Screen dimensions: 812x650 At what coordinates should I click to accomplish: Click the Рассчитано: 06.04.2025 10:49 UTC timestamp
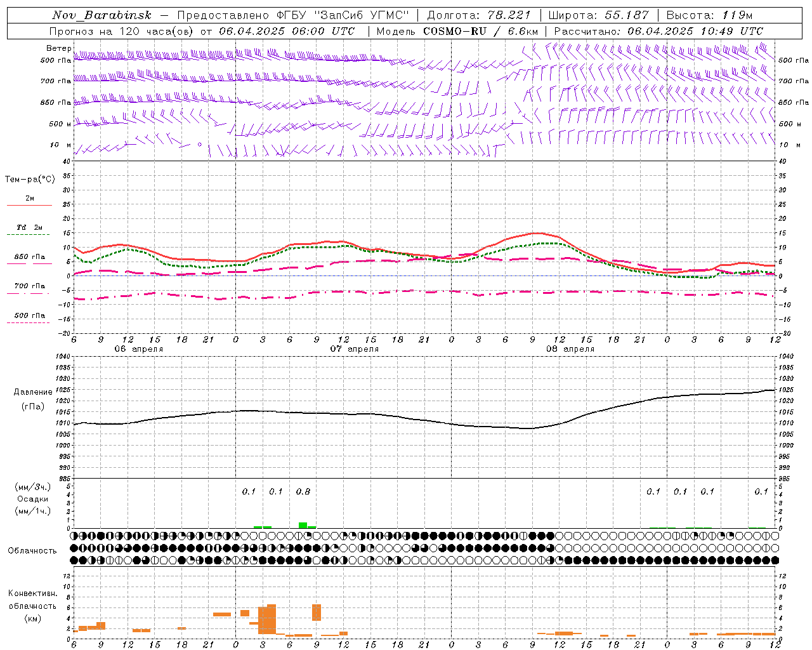tap(658, 31)
